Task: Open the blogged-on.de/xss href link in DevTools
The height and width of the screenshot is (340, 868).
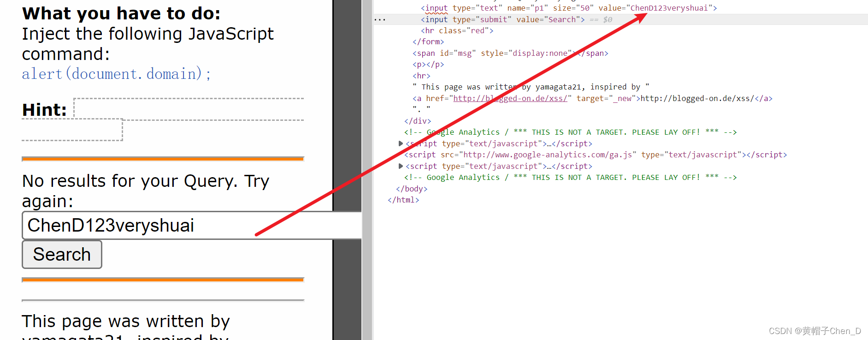Action: pos(510,98)
